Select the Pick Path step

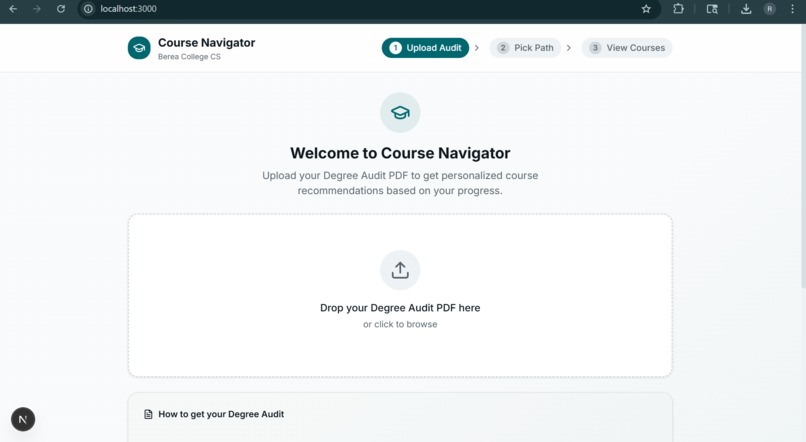coord(525,48)
